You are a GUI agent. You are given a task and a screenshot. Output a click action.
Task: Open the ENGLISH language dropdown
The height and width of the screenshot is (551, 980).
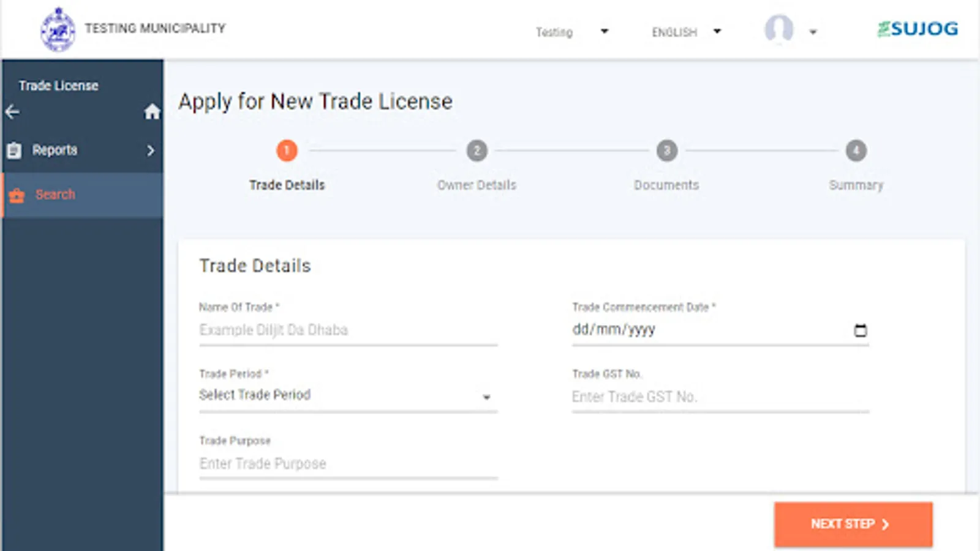687,32
